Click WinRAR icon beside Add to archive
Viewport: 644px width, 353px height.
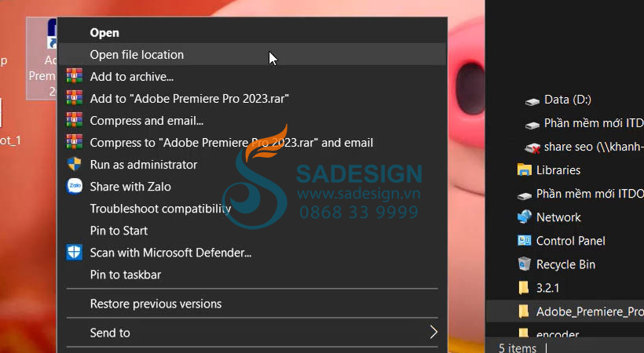tap(75, 76)
